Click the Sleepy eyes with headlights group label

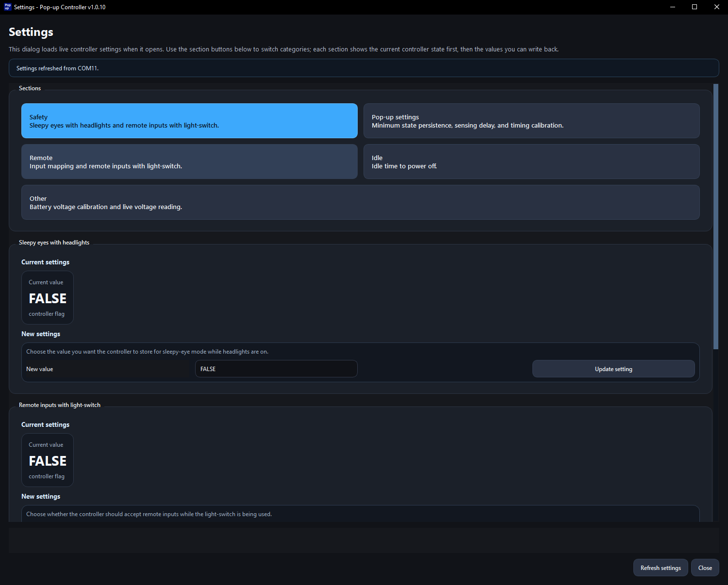tap(54, 242)
